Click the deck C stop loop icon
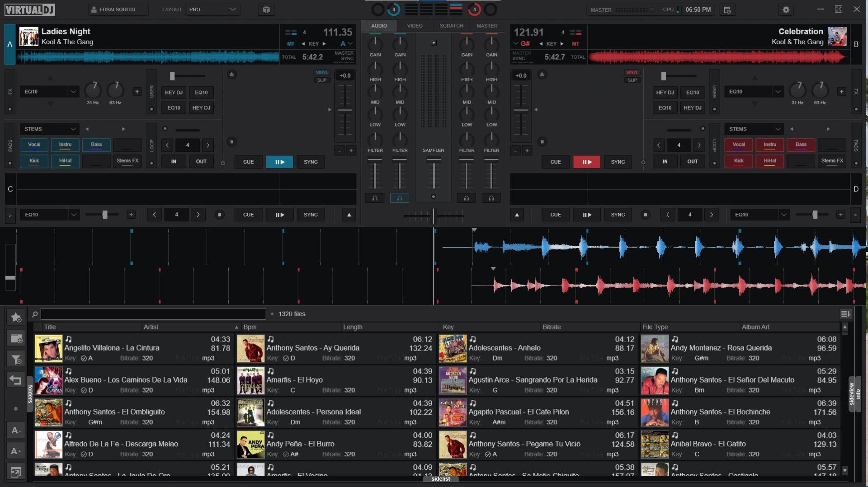This screenshot has height=487, width=868. point(220,215)
